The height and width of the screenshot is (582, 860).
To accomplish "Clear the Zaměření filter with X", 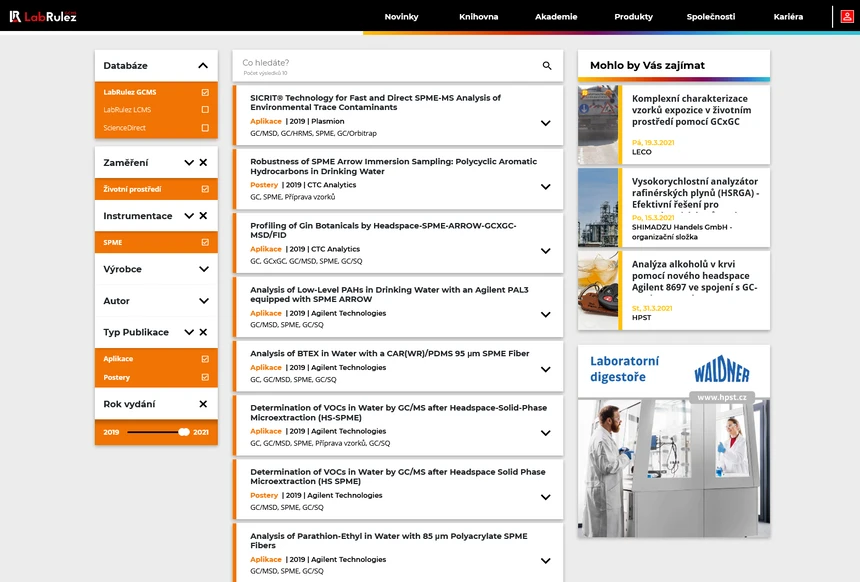I will tap(203, 162).
